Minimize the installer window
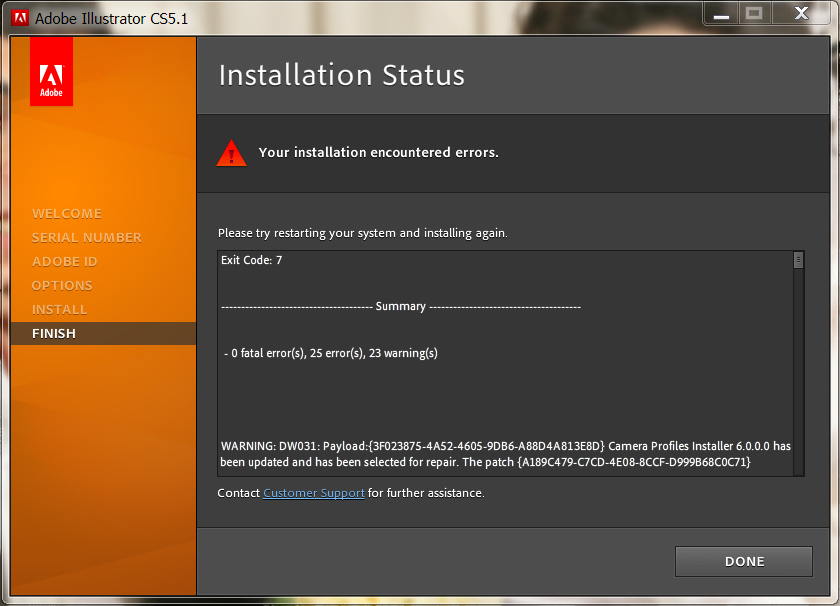 click(721, 13)
